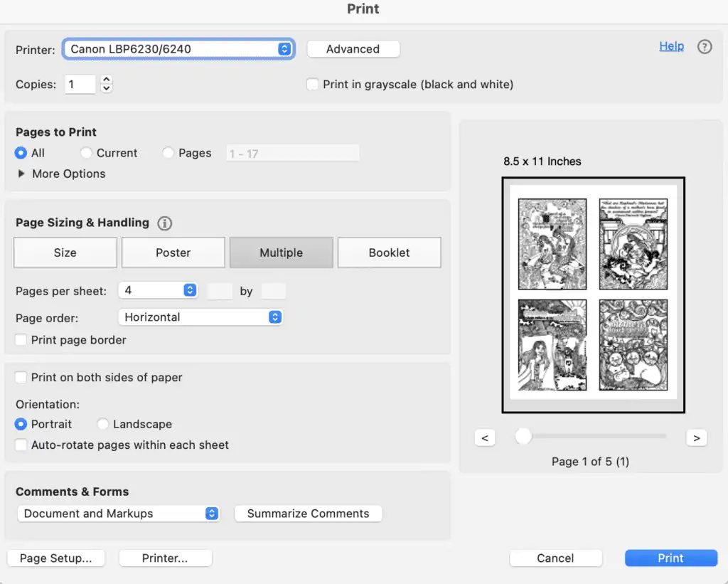Open Page Setup dialog
The image size is (728, 584).
(56, 558)
